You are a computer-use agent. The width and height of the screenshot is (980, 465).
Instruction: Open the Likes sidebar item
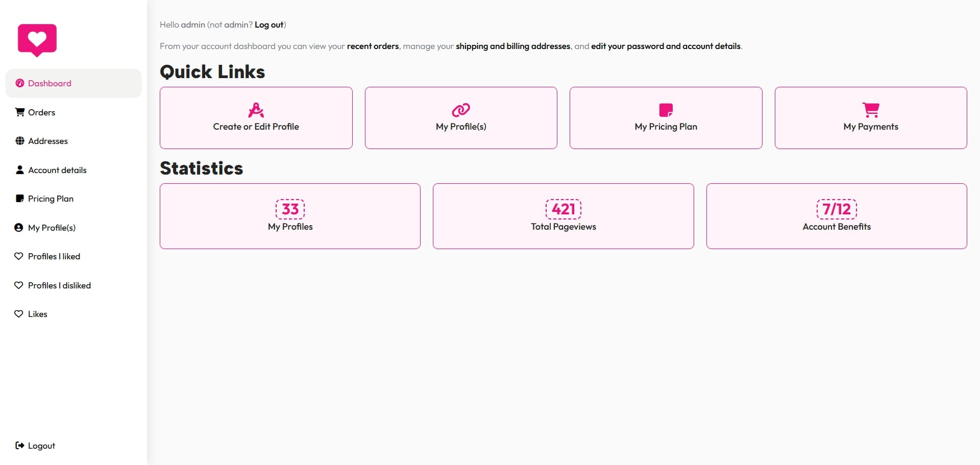[x=37, y=314]
